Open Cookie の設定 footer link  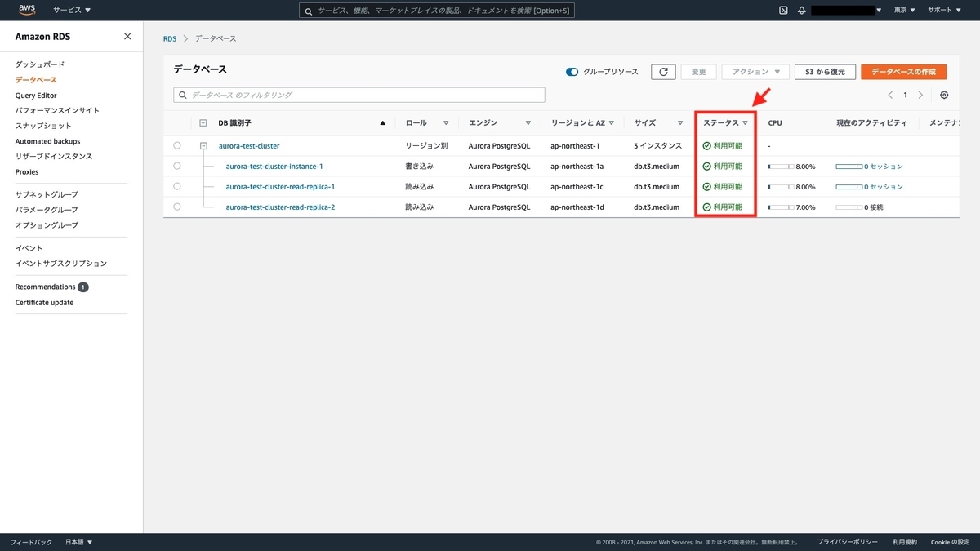[x=950, y=542]
